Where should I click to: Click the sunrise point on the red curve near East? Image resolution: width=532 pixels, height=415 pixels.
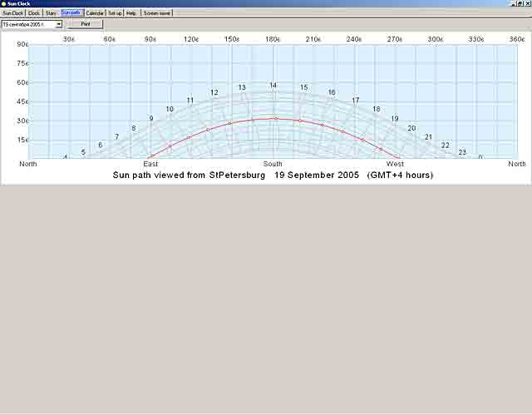click(151, 156)
